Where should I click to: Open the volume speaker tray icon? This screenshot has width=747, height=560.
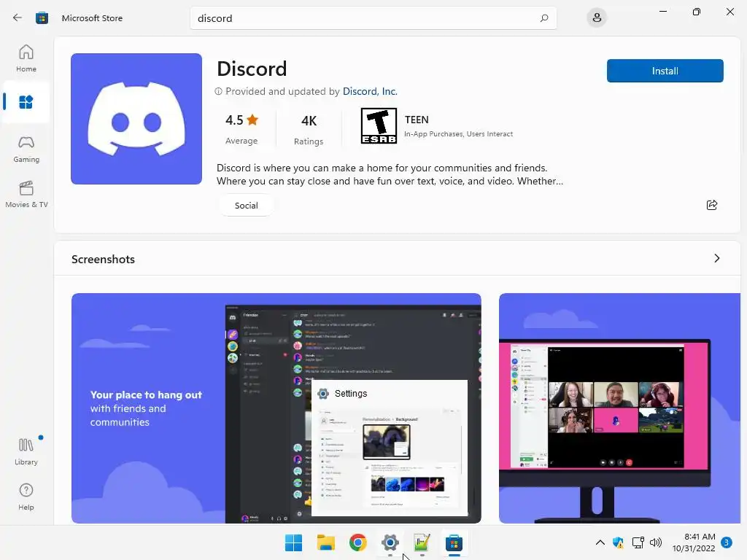(656, 542)
